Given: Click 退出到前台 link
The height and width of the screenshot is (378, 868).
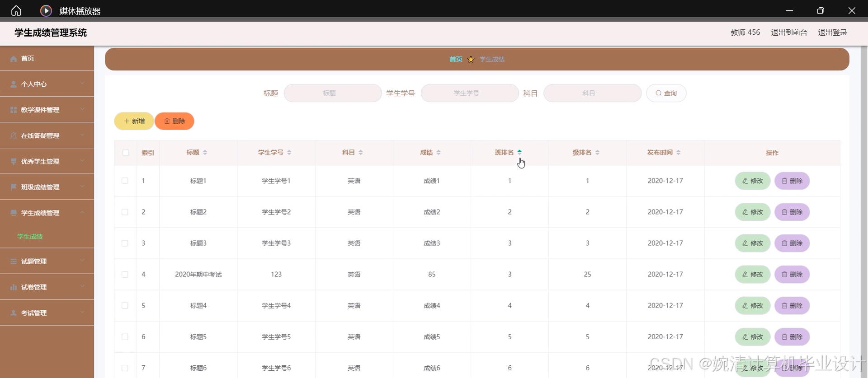Looking at the screenshot, I should coord(789,33).
